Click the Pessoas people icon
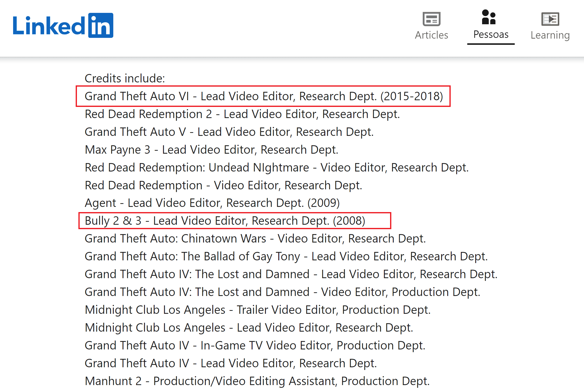The height and width of the screenshot is (392, 584). pos(489,17)
